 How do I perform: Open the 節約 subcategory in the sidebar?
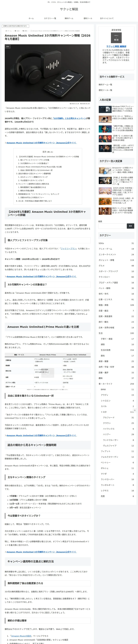[x=117, y=356]
